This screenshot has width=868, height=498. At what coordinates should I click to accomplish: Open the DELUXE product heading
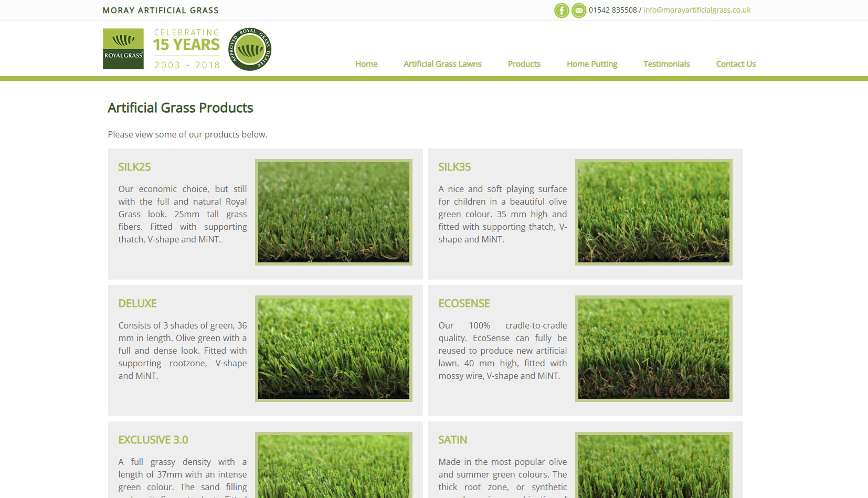pos(137,303)
